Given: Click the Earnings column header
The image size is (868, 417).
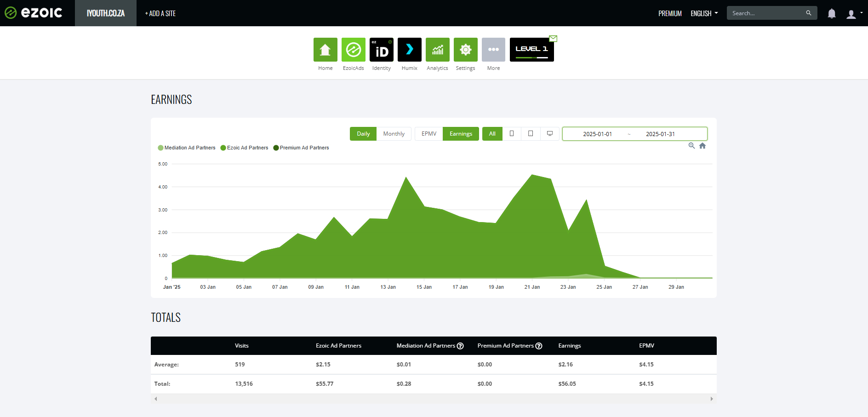Looking at the screenshot, I should [x=570, y=346].
